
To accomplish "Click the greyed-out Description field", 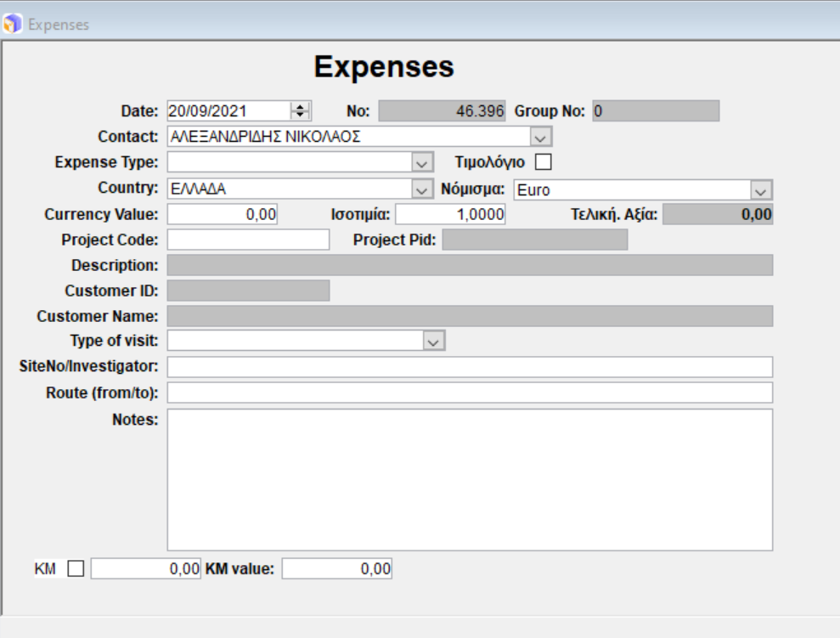I will [469, 266].
